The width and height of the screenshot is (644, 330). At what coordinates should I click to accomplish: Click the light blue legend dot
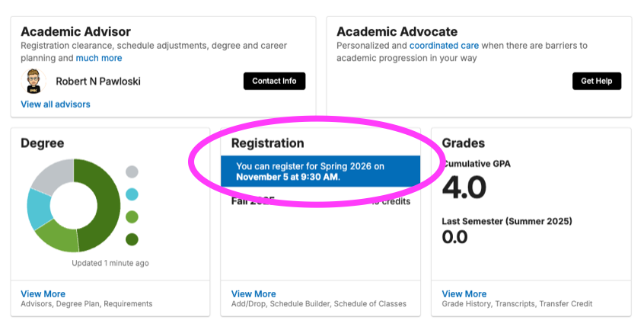point(132,194)
